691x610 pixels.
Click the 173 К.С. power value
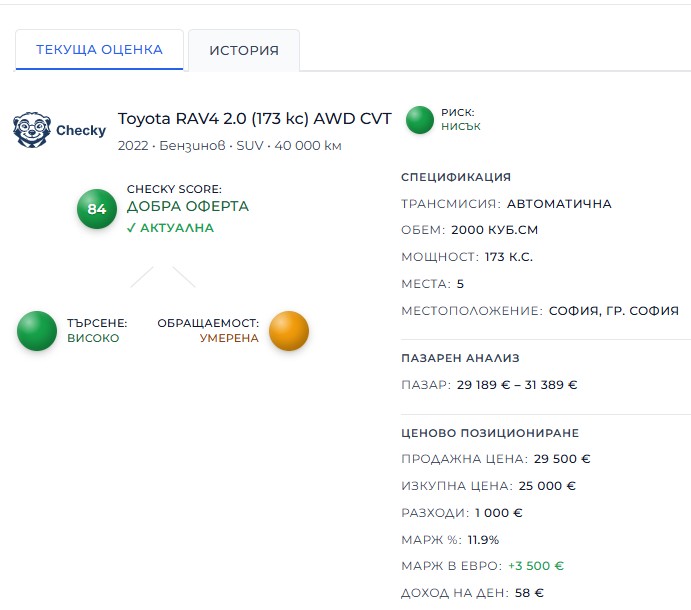[x=509, y=257]
